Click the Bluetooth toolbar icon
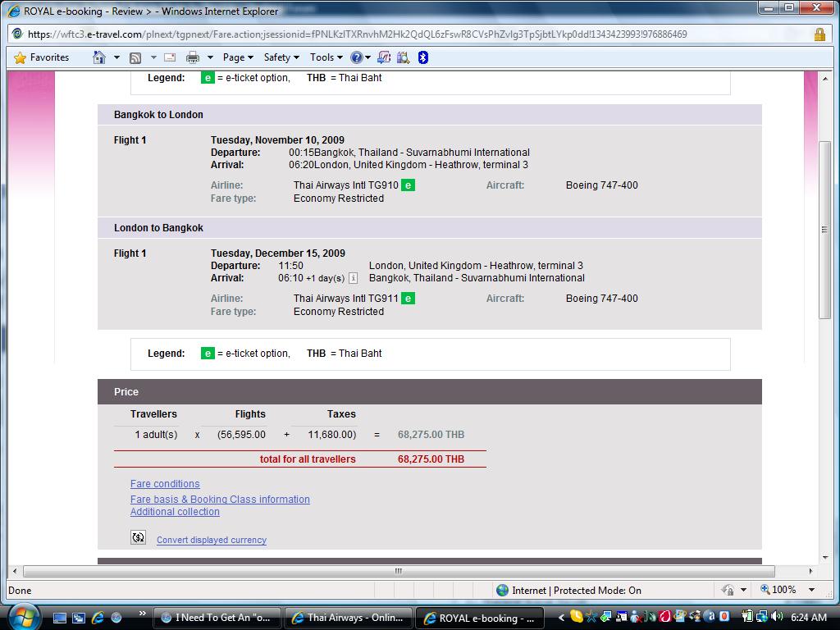840x630 pixels. [x=423, y=57]
